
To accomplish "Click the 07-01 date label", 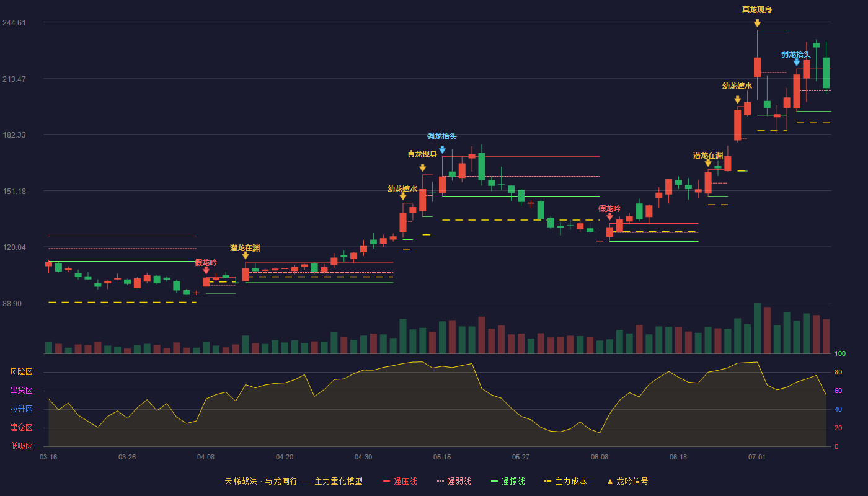I will (757, 457).
